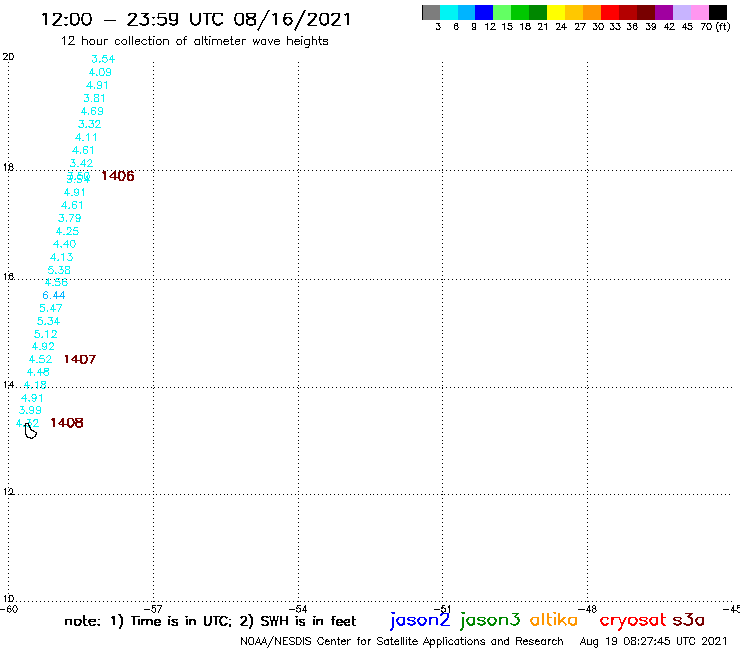Select the wave height value 4.69

point(92,111)
